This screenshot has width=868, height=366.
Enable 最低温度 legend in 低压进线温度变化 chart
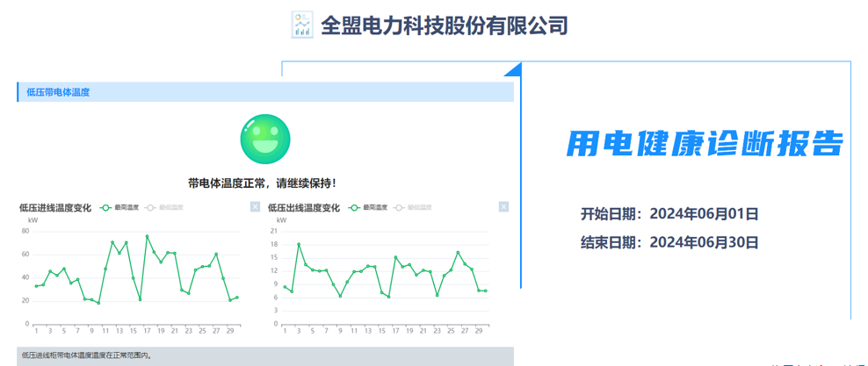click(x=165, y=208)
